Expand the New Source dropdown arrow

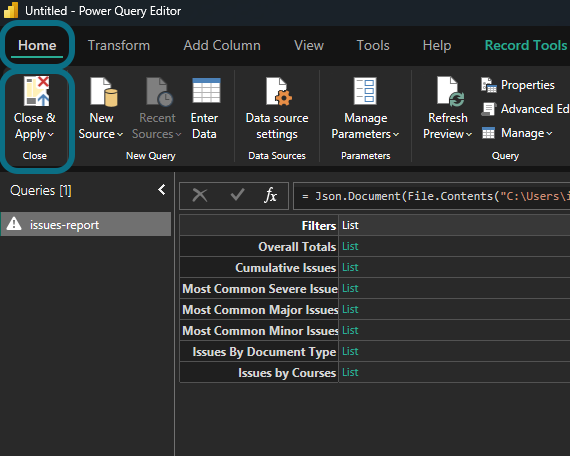coord(120,135)
